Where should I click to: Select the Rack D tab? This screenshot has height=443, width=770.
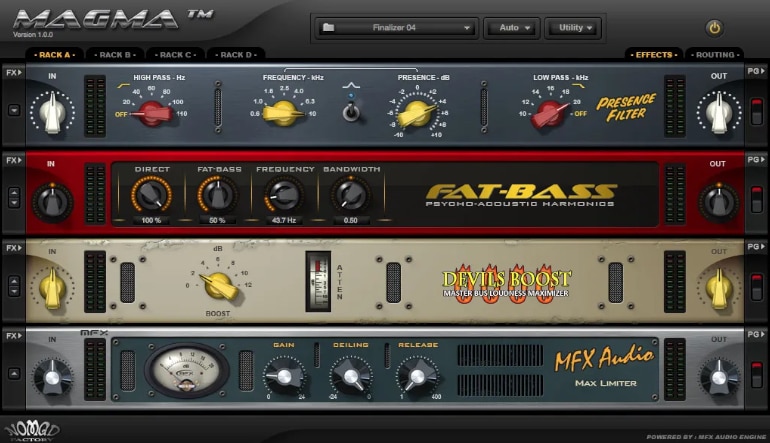tap(235, 55)
